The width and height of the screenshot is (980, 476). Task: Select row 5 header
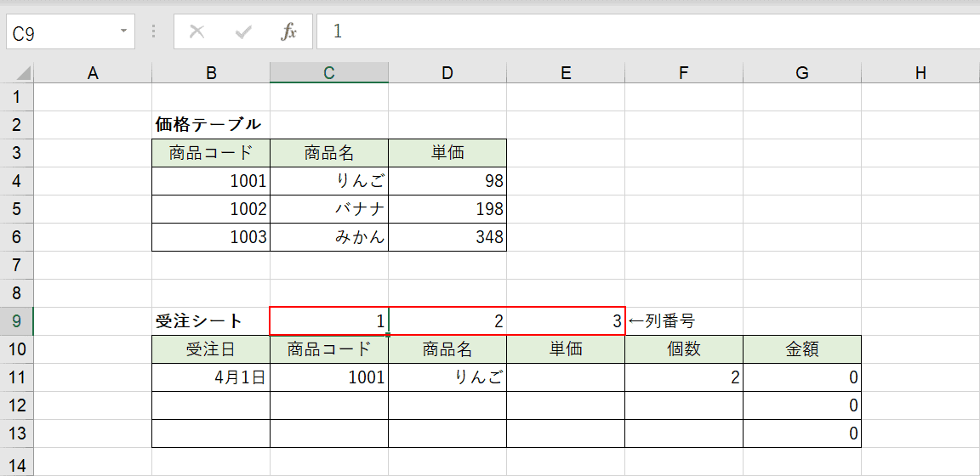17,209
